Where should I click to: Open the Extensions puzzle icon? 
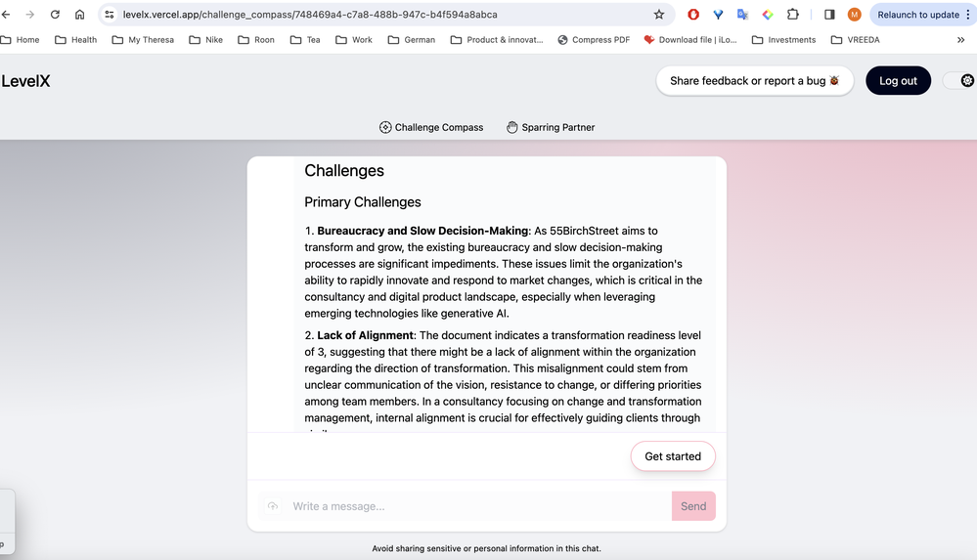pyautogui.click(x=793, y=15)
